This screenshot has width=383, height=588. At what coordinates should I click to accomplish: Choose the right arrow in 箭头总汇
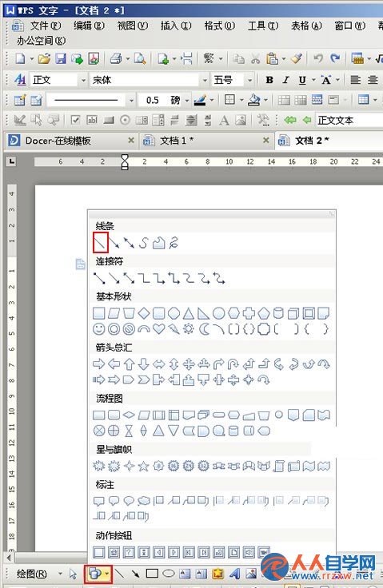(99, 364)
